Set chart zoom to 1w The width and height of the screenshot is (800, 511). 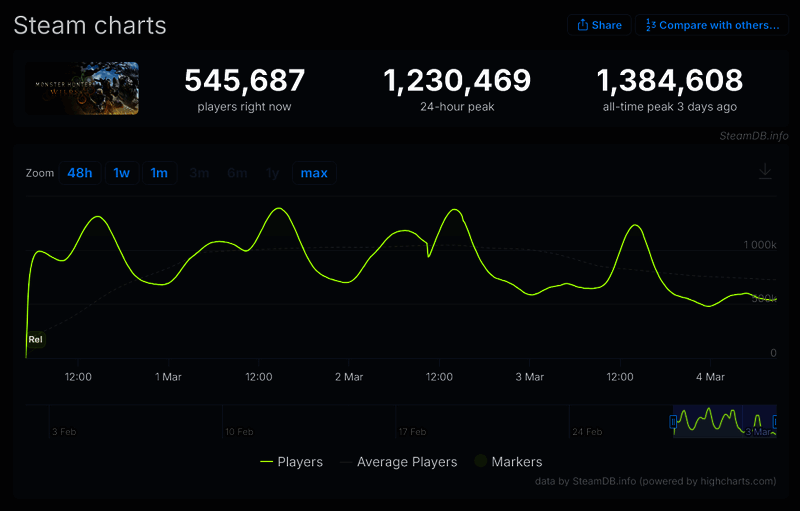point(121,173)
